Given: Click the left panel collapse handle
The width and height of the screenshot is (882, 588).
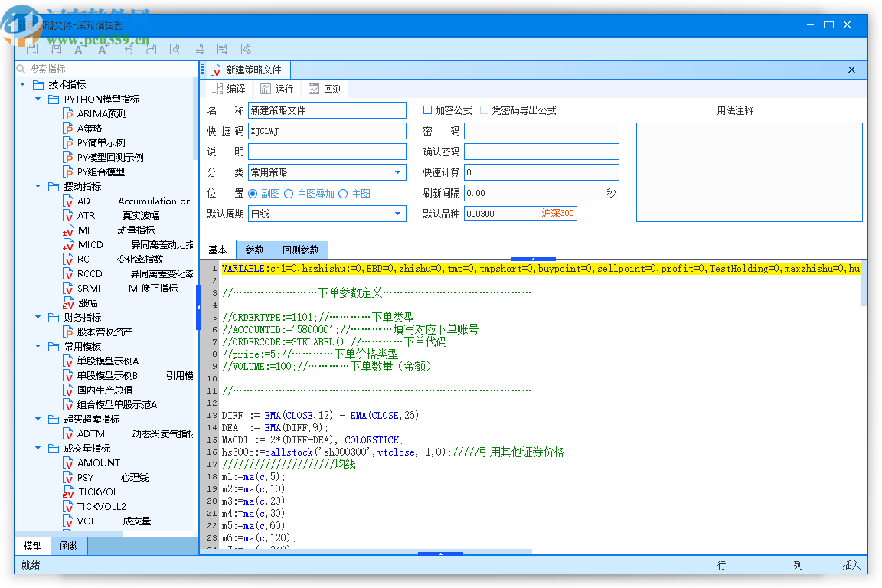Looking at the screenshot, I should tap(198, 307).
